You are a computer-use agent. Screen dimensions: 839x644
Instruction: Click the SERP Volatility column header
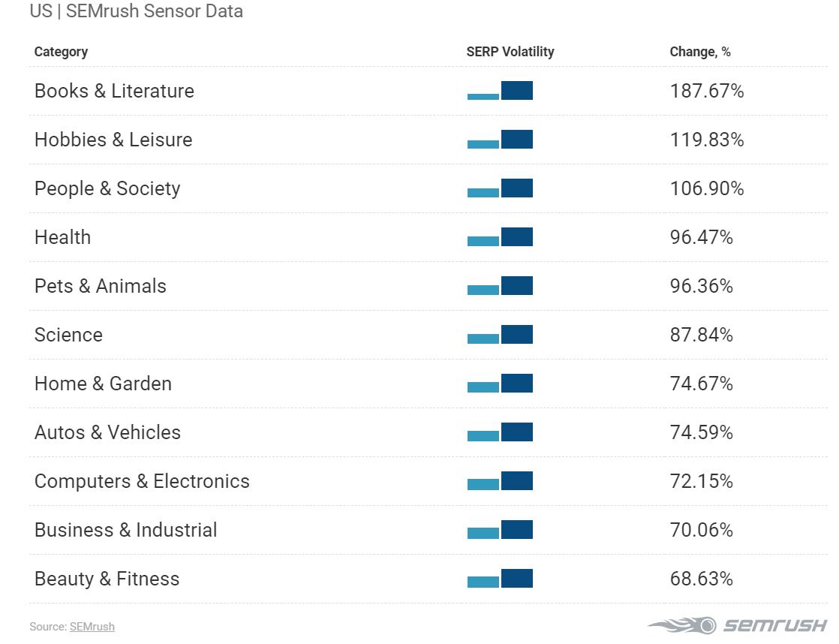(510, 52)
